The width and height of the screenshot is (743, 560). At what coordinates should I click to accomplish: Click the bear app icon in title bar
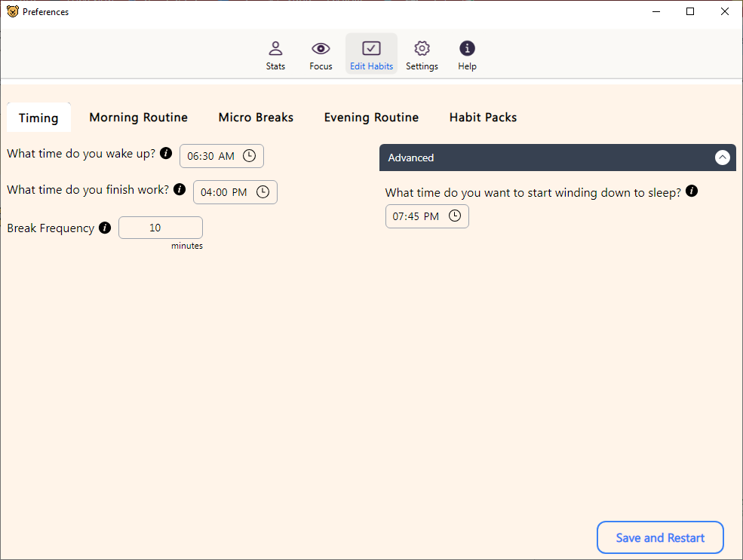point(13,11)
